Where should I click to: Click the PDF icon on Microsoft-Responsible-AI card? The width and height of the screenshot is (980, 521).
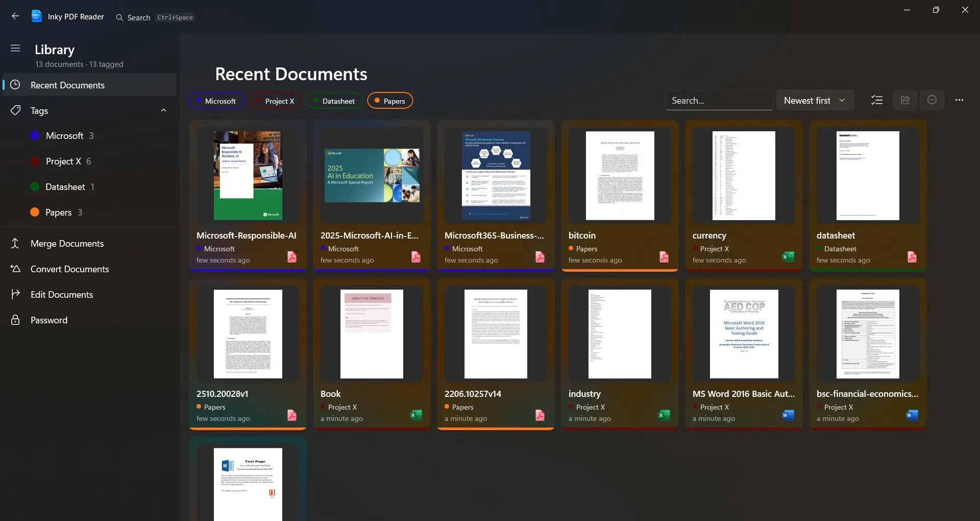[x=292, y=257]
